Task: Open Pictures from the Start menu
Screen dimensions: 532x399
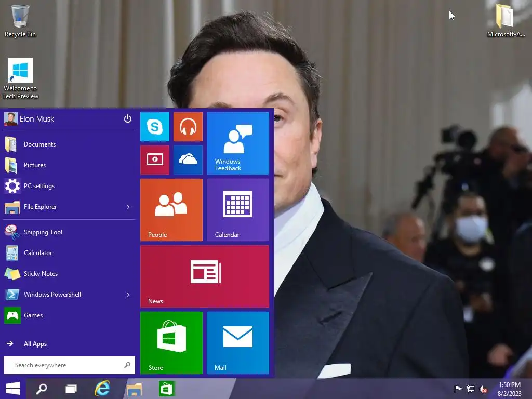Action: click(x=69, y=165)
